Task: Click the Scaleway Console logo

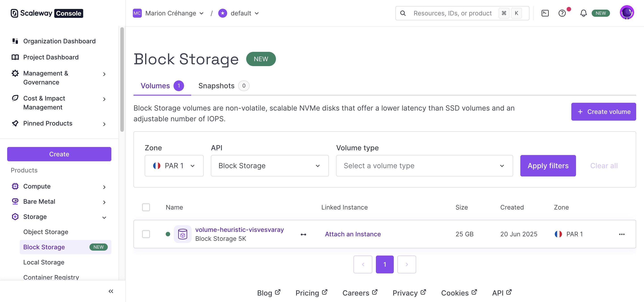Action: coord(47,13)
